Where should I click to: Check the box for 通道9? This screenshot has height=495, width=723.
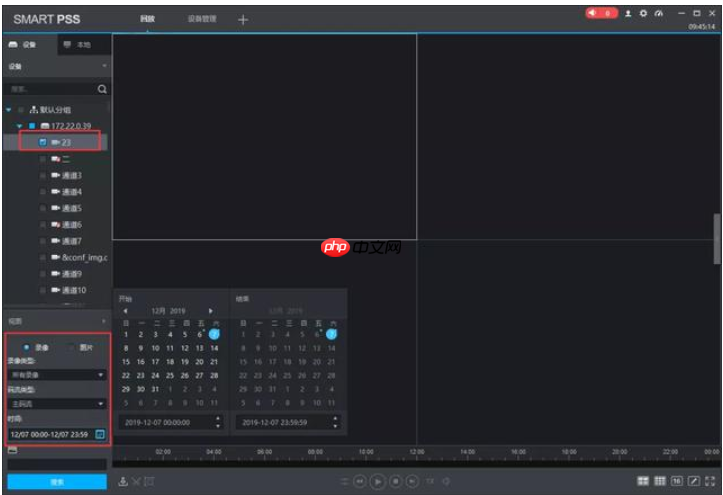42,274
